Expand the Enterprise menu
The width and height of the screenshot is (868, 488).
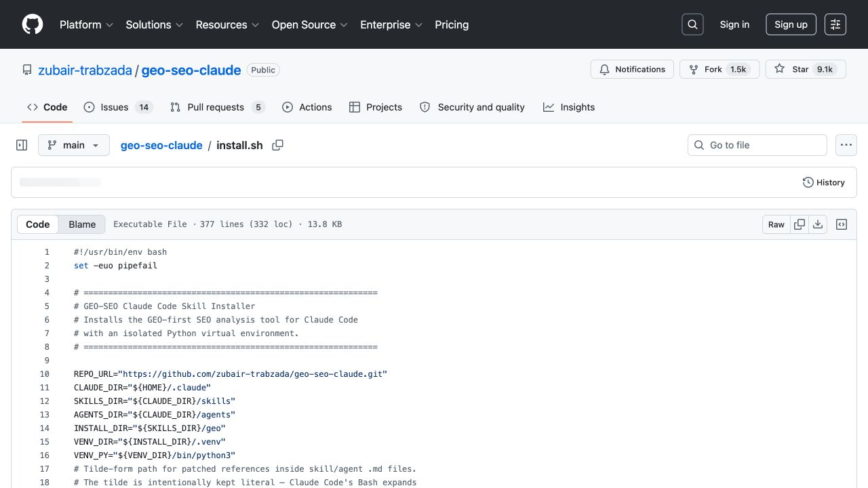391,24
